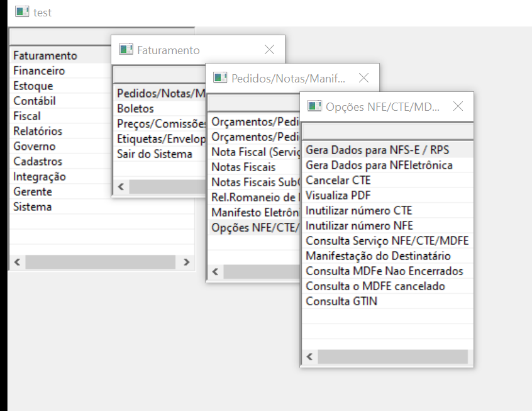This screenshot has height=411, width=532.
Task: Click the Pedidos/Notas window title icon
Action: click(220, 78)
